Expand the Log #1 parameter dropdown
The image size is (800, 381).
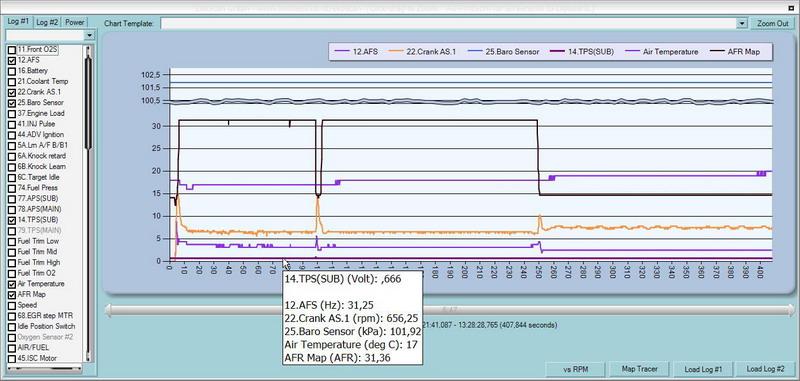90,35
